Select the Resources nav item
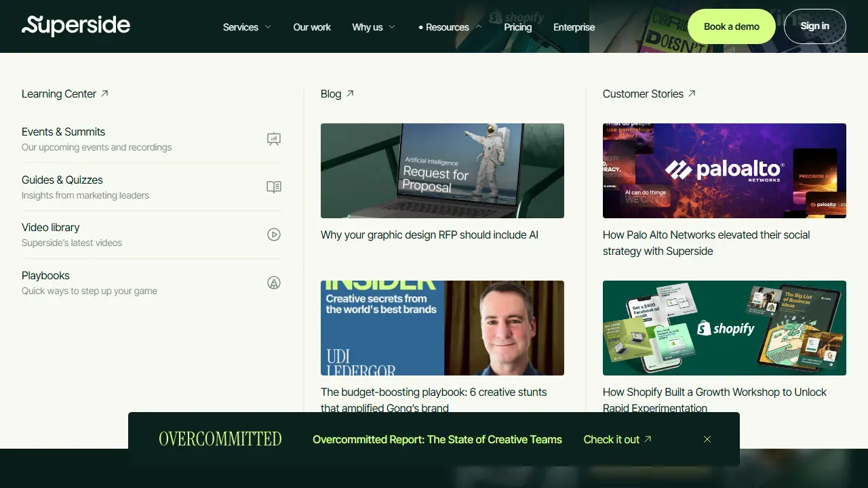868x488 pixels. (x=448, y=27)
